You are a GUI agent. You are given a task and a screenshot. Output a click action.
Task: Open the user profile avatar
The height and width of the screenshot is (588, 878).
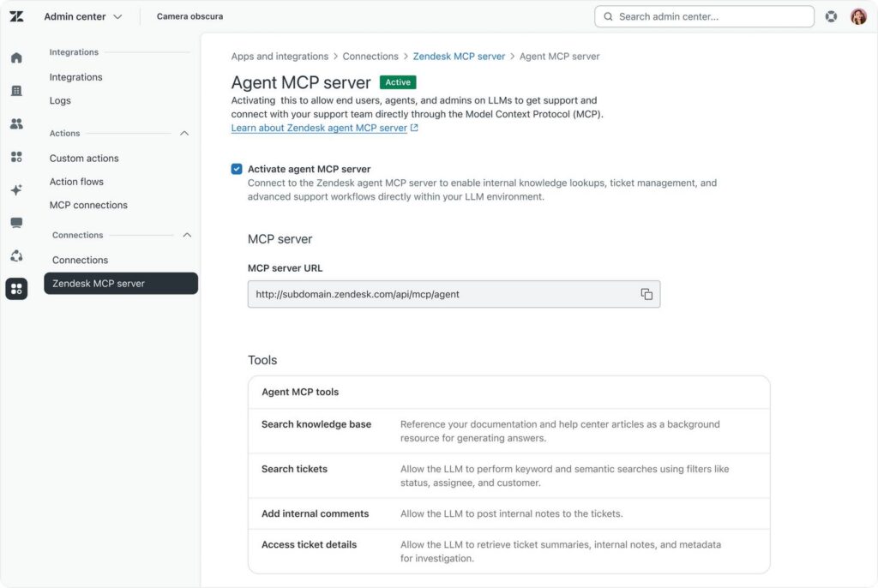(x=858, y=17)
